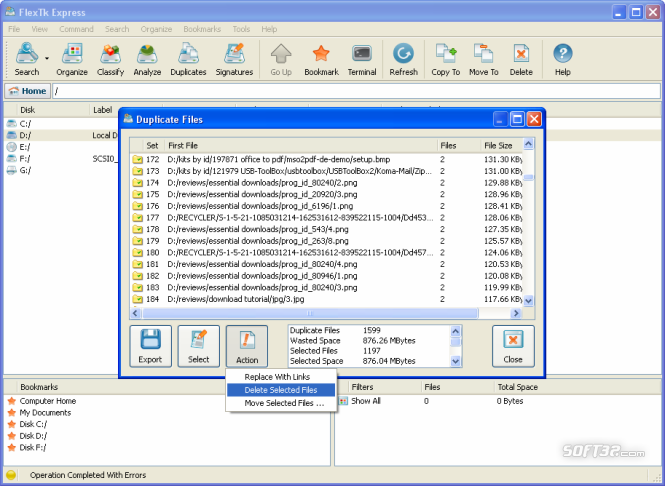Click the Go Up arrow icon
This screenshot has width=665, height=486.
click(x=281, y=59)
